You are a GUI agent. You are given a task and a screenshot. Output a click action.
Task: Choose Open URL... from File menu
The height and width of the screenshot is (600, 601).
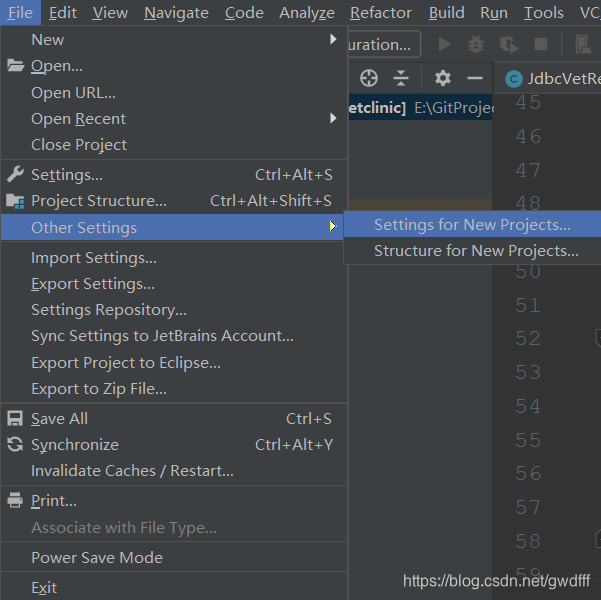coord(174,93)
